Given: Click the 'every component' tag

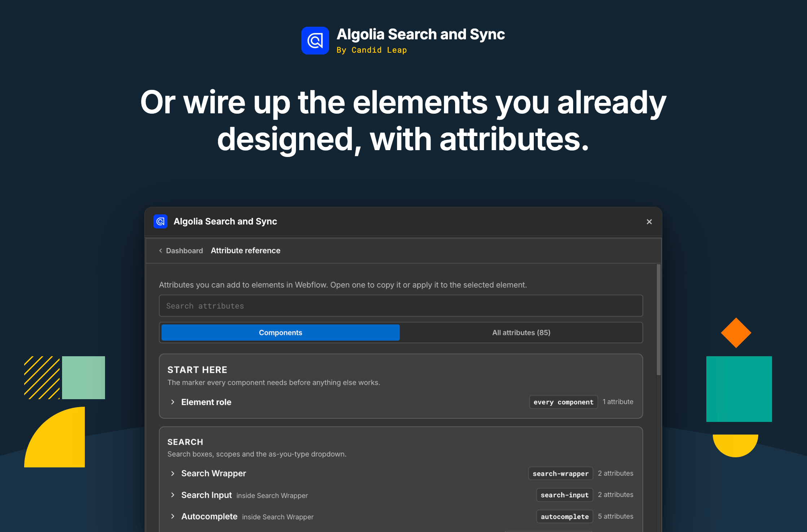Looking at the screenshot, I should (x=563, y=402).
